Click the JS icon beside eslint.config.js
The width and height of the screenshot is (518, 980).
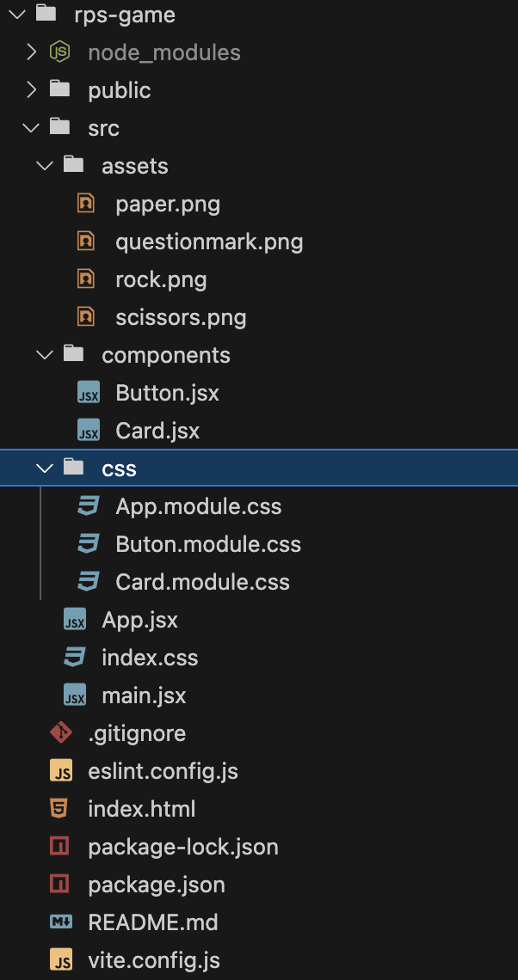61,771
